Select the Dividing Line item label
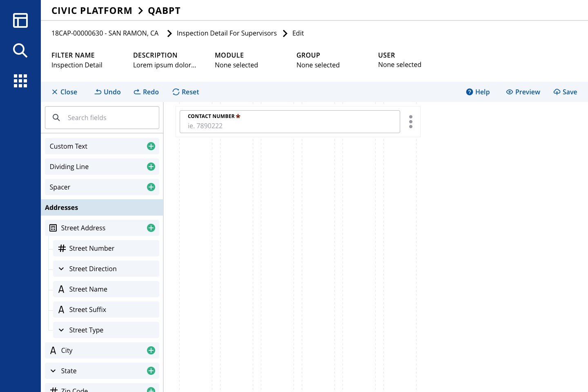The height and width of the screenshot is (392, 588). (69, 167)
